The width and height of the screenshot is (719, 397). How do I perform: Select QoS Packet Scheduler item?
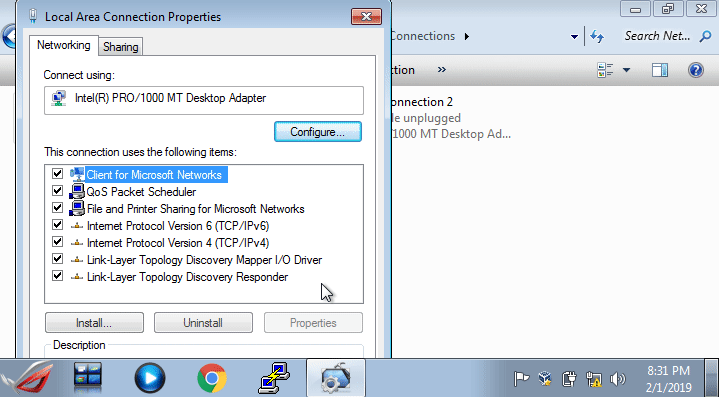click(x=141, y=192)
